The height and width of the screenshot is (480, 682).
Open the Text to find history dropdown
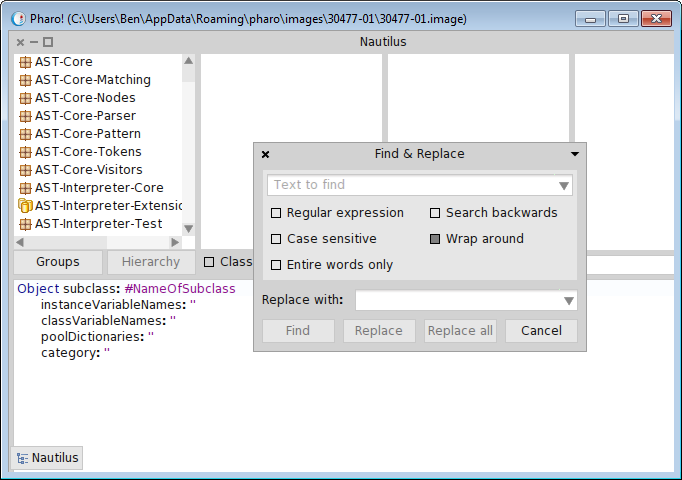[x=564, y=186]
